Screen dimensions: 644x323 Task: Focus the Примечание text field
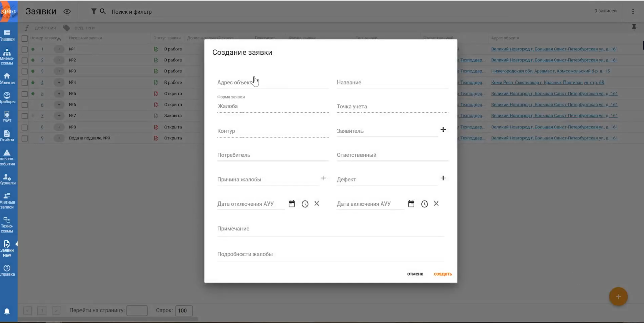tap(330, 229)
